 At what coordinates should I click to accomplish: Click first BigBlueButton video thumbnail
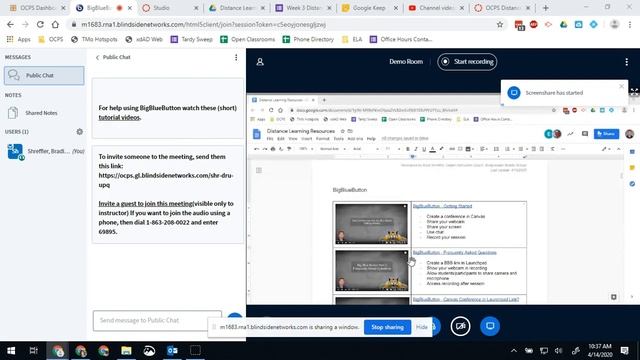tap(371, 224)
